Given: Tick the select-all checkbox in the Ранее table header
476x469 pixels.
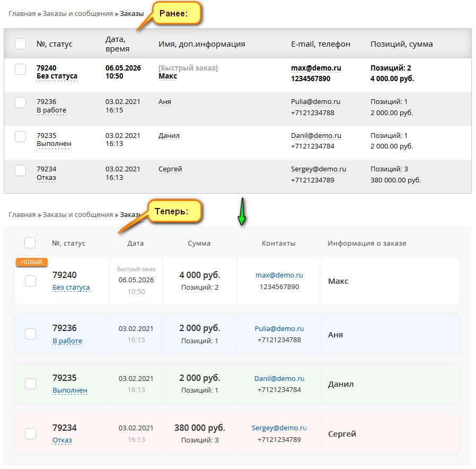Looking at the screenshot, I should [20, 44].
